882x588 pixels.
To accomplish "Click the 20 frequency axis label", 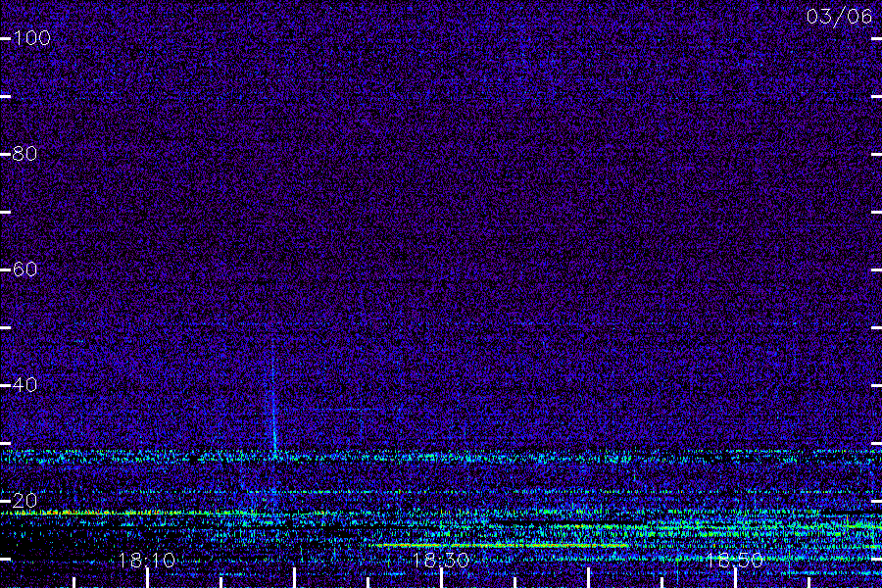I will [25, 500].
